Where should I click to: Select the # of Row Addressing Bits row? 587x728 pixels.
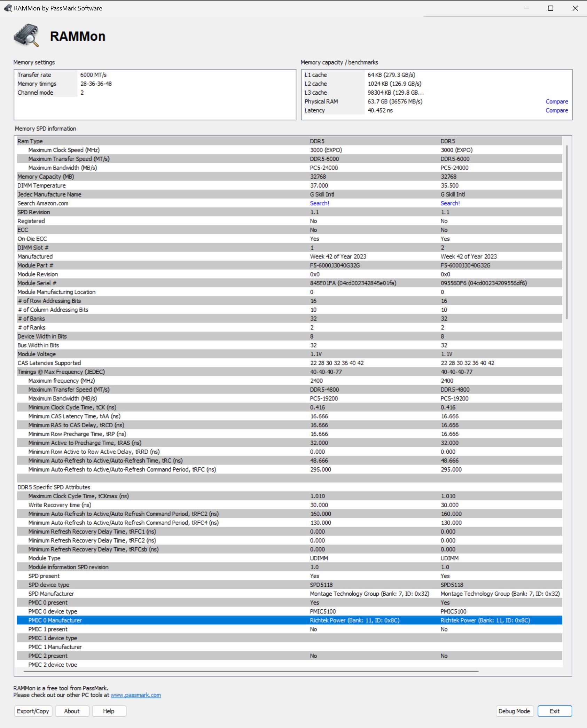pos(289,301)
